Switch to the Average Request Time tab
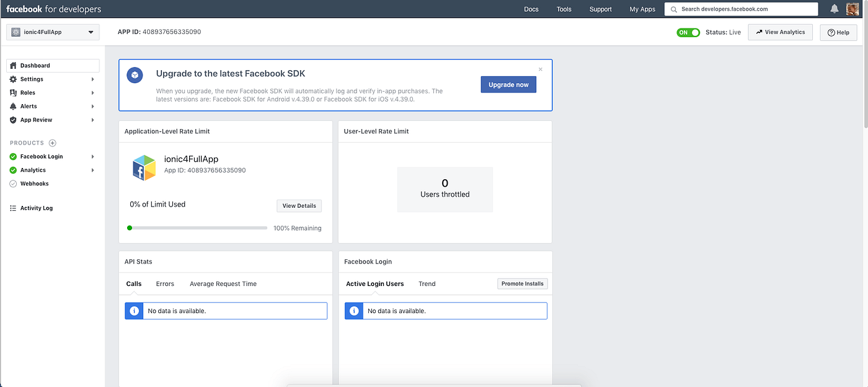868x387 pixels. (223, 284)
